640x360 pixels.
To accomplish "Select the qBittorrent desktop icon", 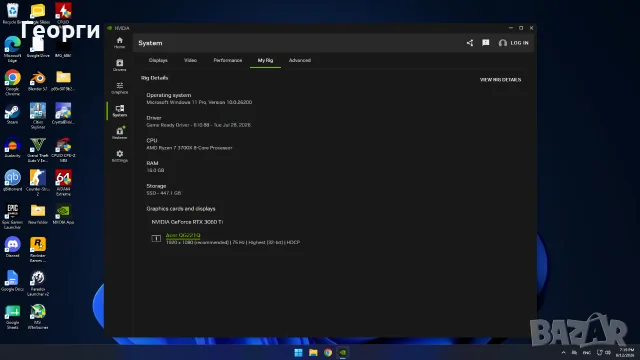I will pyautogui.click(x=12, y=181).
